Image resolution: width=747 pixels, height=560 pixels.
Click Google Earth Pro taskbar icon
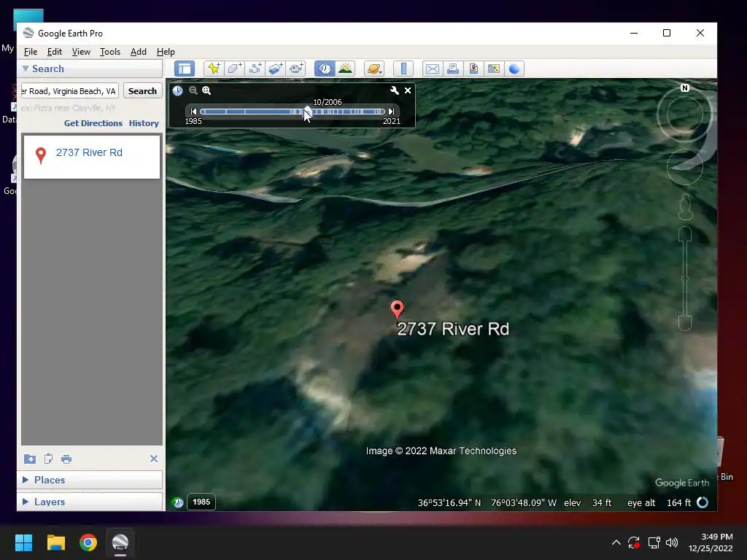coord(120,542)
